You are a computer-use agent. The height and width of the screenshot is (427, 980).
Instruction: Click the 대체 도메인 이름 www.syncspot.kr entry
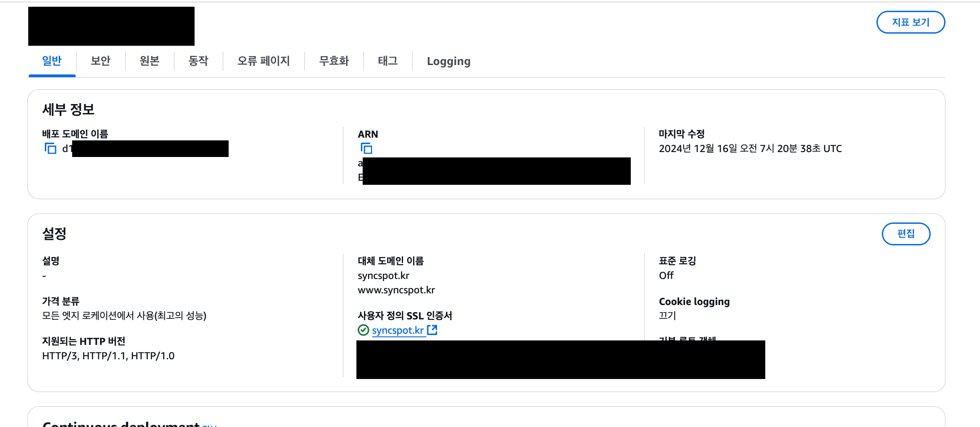click(x=396, y=290)
